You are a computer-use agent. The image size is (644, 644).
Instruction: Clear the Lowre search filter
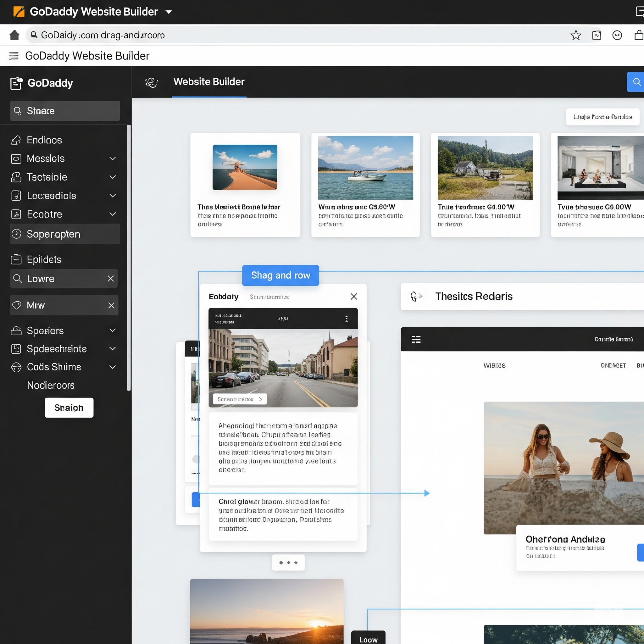[x=111, y=279]
